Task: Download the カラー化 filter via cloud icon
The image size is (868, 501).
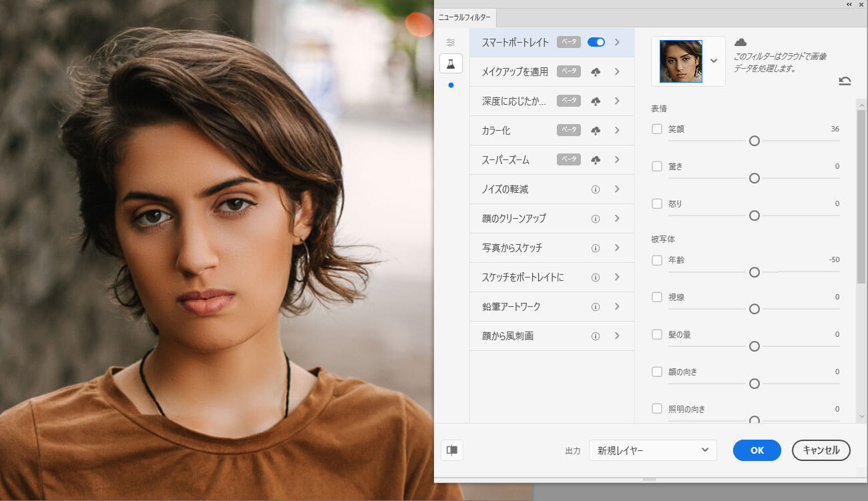Action: pos(596,131)
